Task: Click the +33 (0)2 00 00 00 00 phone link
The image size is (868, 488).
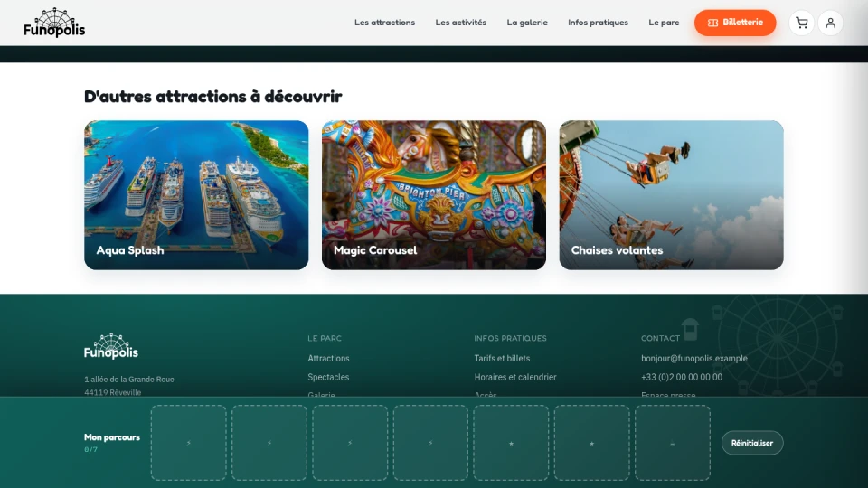Action: point(682,378)
